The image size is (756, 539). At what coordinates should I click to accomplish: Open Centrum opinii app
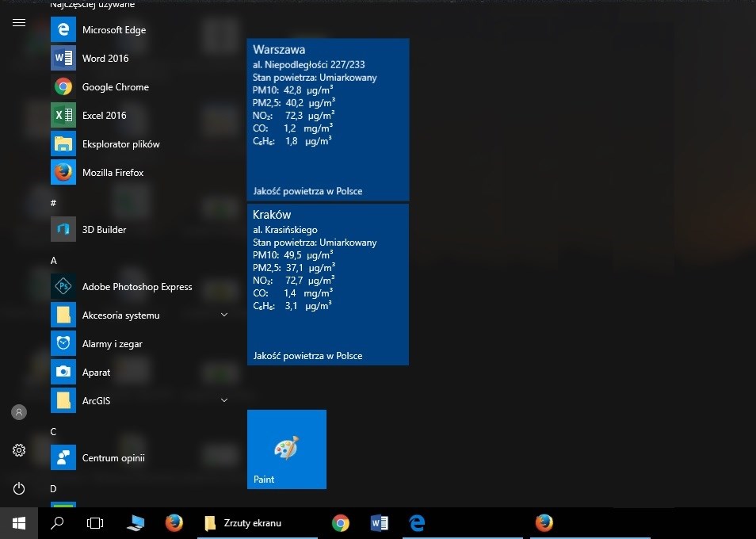click(x=139, y=457)
